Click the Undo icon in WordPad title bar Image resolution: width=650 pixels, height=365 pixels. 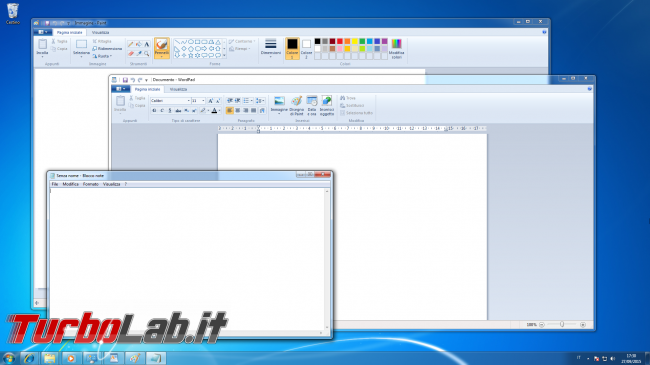[133, 80]
